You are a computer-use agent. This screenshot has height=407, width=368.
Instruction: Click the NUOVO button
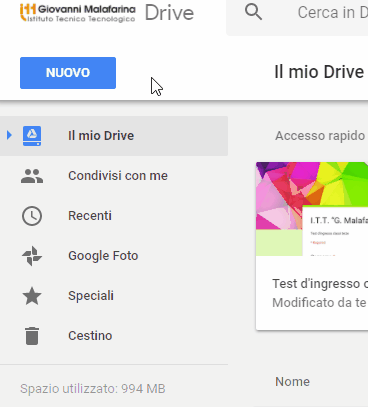tap(68, 73)
